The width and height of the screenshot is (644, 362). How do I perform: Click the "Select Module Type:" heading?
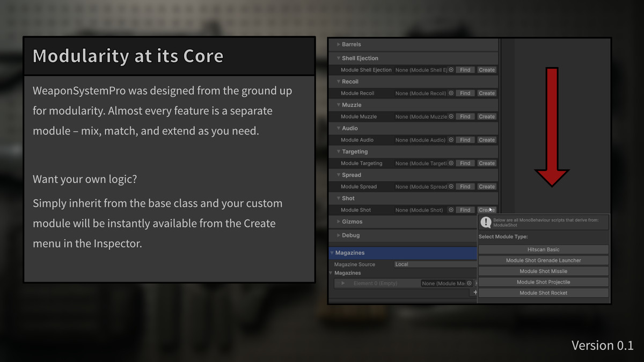[x=503, y=237]
